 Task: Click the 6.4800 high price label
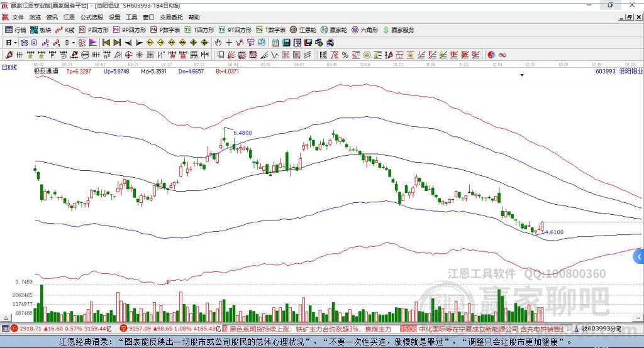242,133
